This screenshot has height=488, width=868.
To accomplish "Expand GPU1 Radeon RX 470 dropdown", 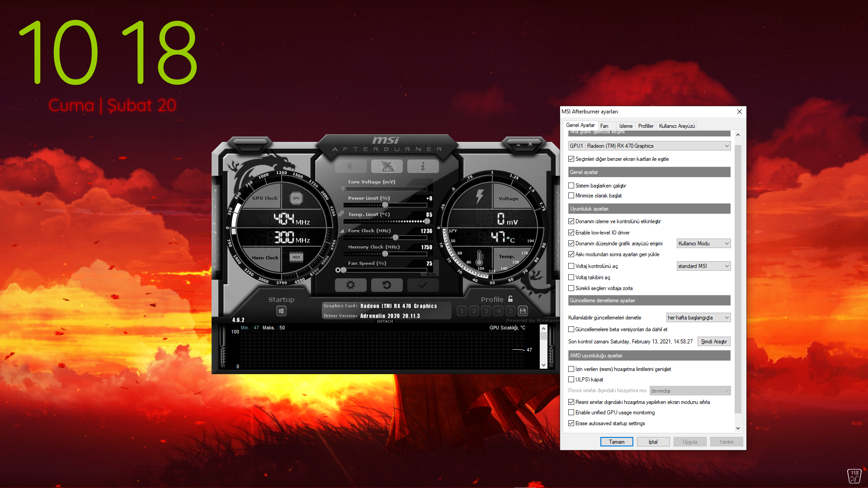I will (649, 146).
